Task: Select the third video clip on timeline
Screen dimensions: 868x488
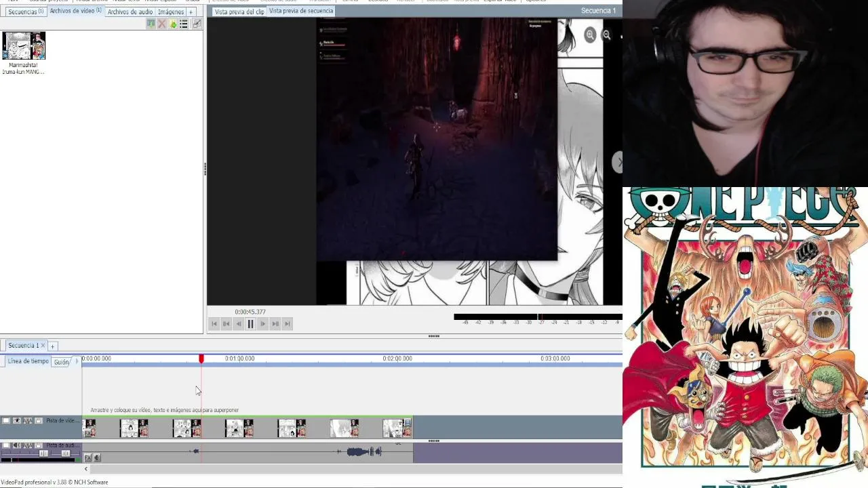Action: (186, 428)
